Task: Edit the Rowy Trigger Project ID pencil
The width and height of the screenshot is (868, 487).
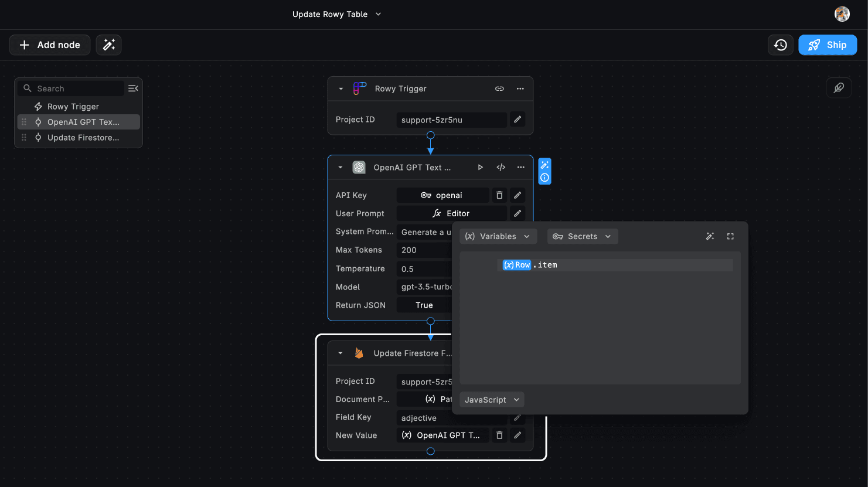Action: click(x=518, y=120)
